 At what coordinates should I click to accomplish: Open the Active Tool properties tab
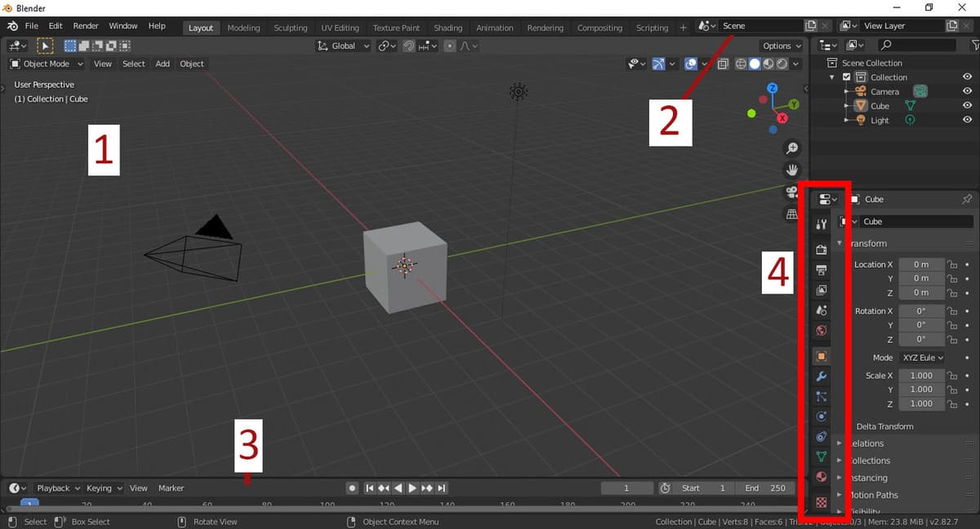pyautogui.click(x=822, y=224)
